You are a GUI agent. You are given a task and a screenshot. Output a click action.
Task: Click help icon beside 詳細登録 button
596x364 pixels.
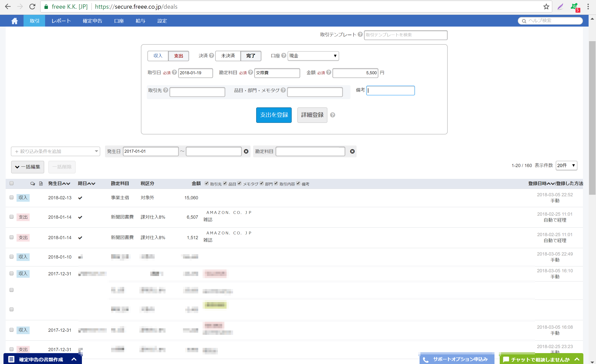coord(333,115)
